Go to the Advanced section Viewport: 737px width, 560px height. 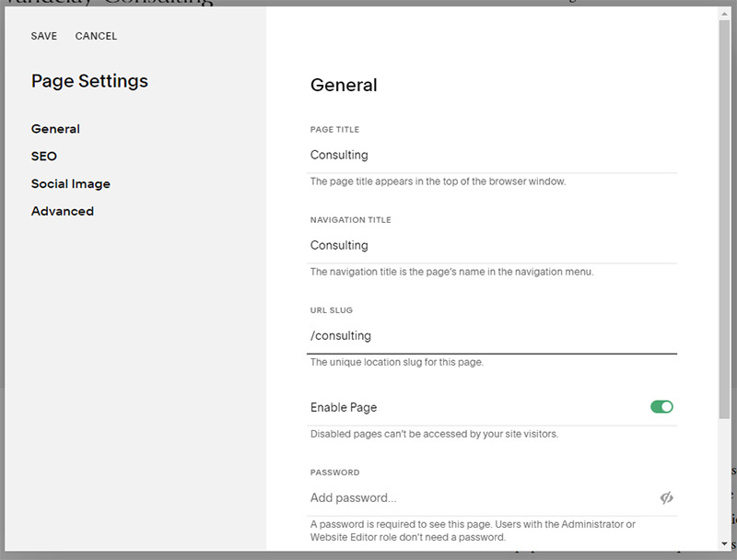click(63, 212)
